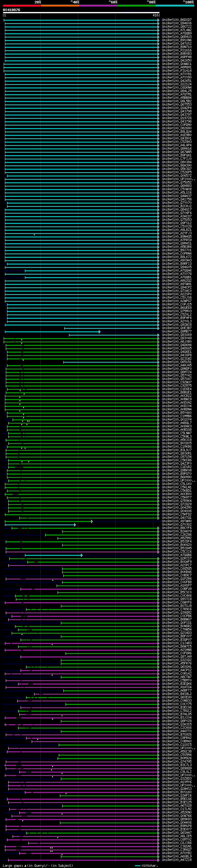Select the UniRef100_Q43798 label

pyautogui.click(x=177, y=111)
